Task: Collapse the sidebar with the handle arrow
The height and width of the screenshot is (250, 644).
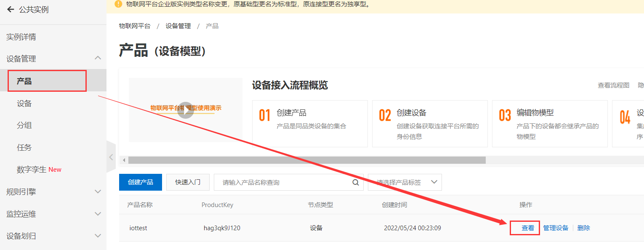Action: click(111, 157)
